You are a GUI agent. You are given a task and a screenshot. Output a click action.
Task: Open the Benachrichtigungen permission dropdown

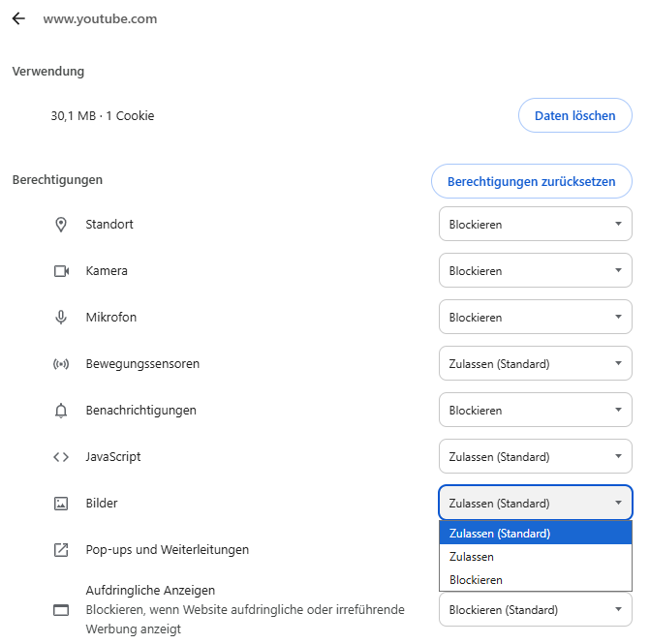click(x=535, y=411)
